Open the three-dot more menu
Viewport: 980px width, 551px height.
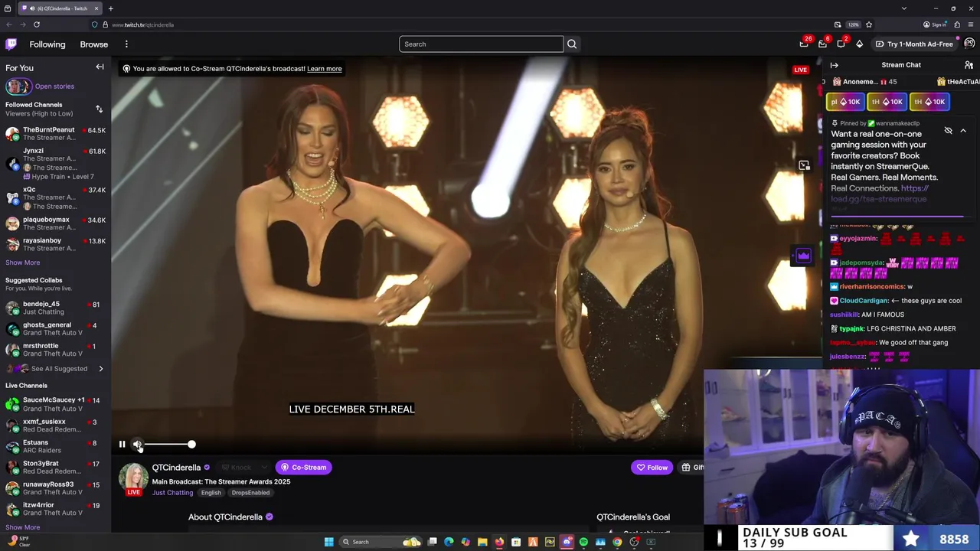[126, 44]
